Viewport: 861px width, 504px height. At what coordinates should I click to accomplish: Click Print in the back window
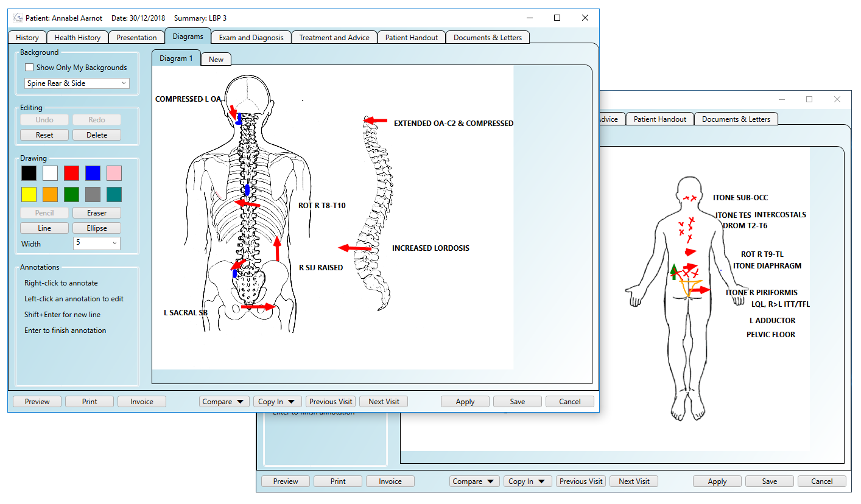click(x=338, y=481)
